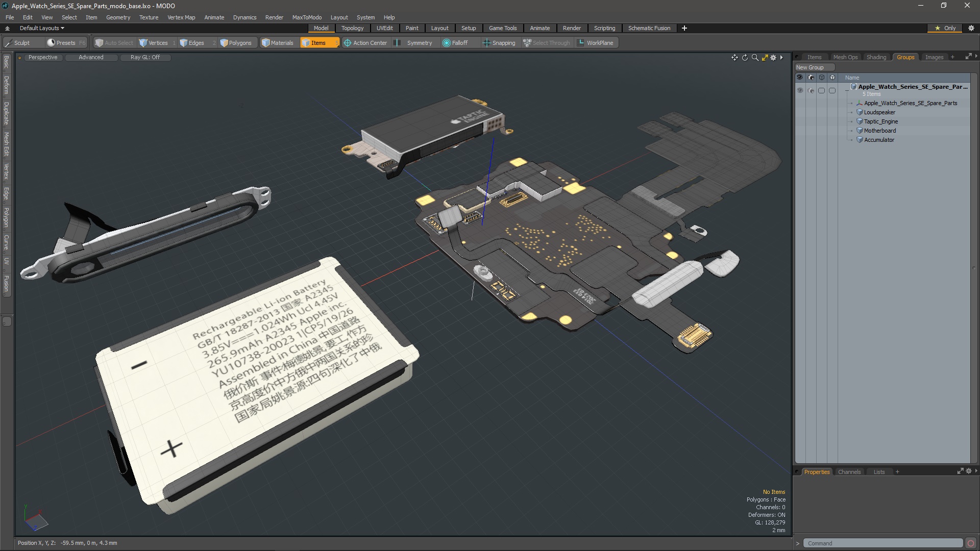This screenshot has height=551, width=980.
Task: Open the Groups panel options arrow
Action: [x=976, y=56]
